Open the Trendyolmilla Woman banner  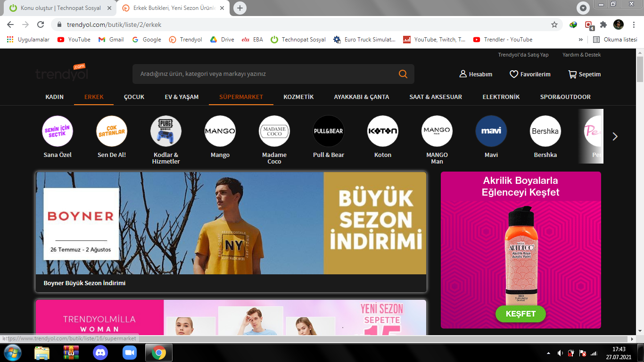coord(231,317)
